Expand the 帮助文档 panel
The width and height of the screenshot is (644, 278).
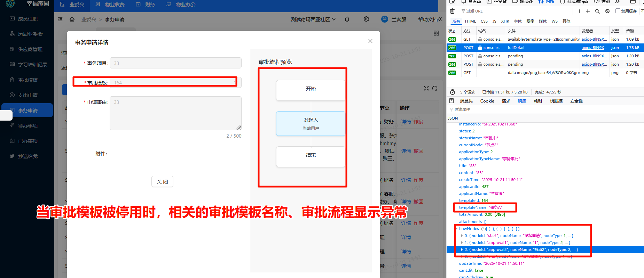click(x=430, y=19)
